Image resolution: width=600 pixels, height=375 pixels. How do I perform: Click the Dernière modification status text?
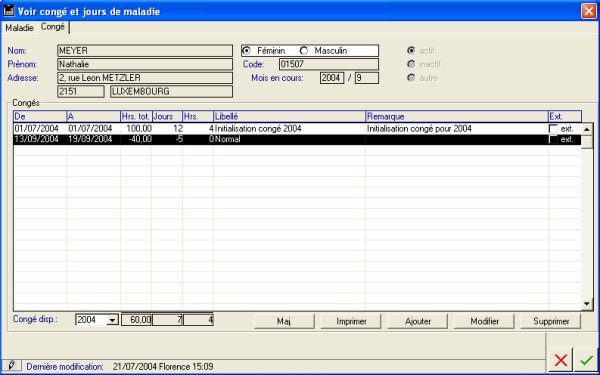point(120,367)
